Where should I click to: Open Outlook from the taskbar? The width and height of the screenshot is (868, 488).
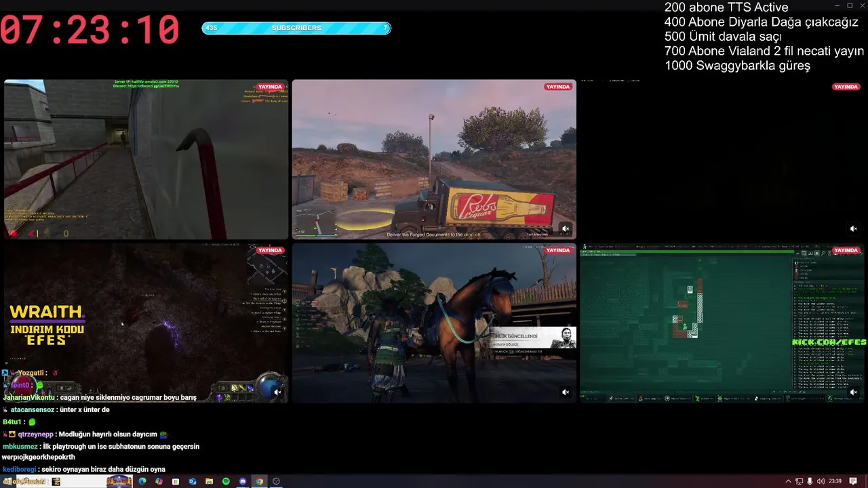[x=193, y=481]
